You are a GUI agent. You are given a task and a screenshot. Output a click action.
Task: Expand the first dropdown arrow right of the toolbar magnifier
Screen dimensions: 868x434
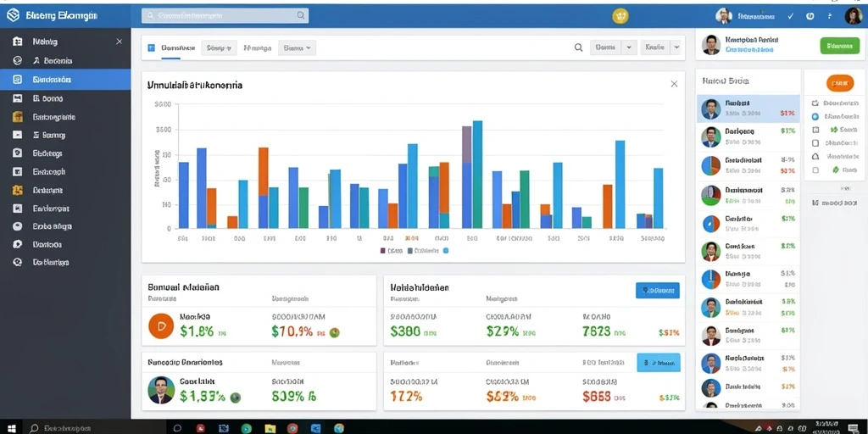(x=628, y=48)
